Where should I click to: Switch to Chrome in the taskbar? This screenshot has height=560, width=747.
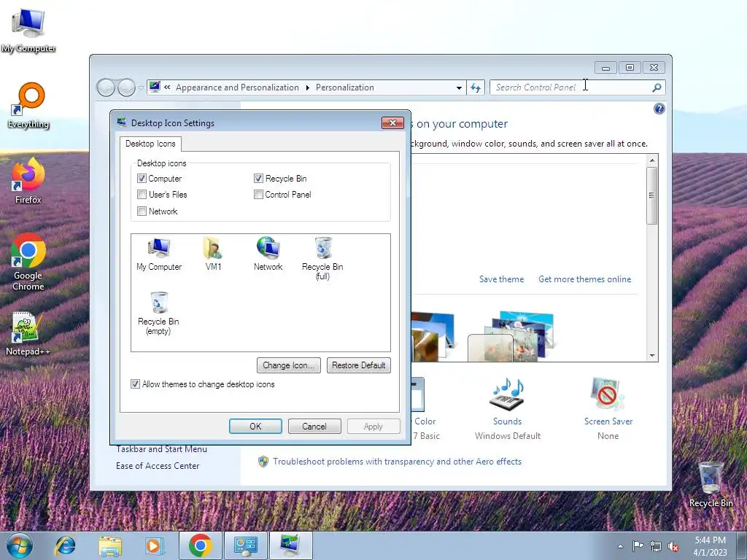200,545
